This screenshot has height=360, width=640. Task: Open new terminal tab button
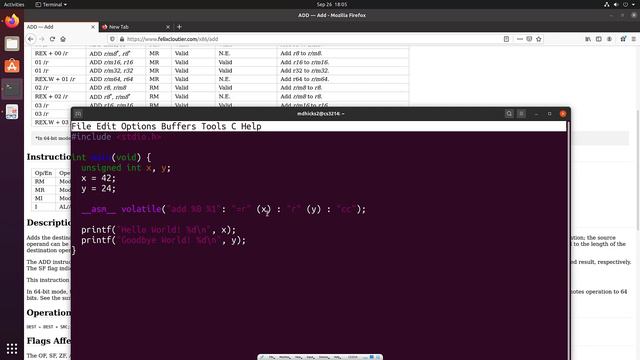click(x=78, y=114)
